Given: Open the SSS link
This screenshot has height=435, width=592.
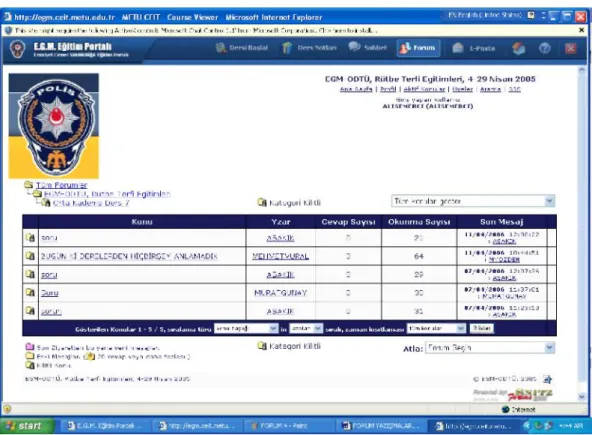Looking at the screenshot, I should tap(514, 89).
